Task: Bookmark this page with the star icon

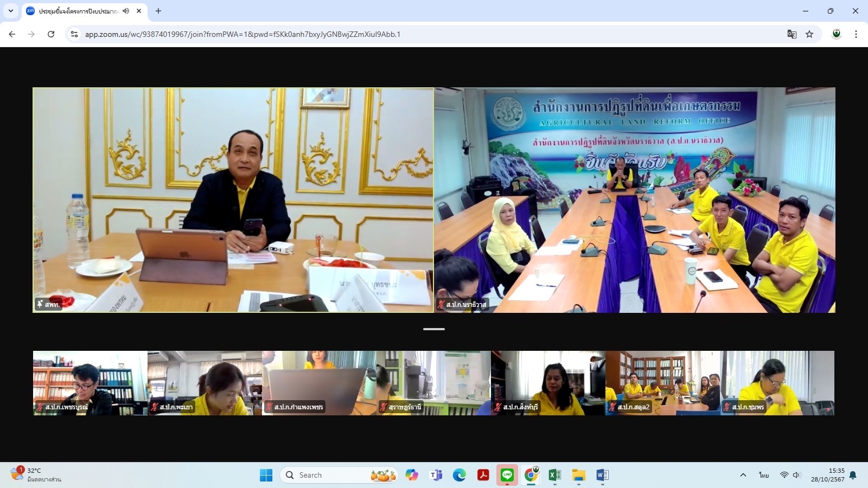Action: coord(809,34)
